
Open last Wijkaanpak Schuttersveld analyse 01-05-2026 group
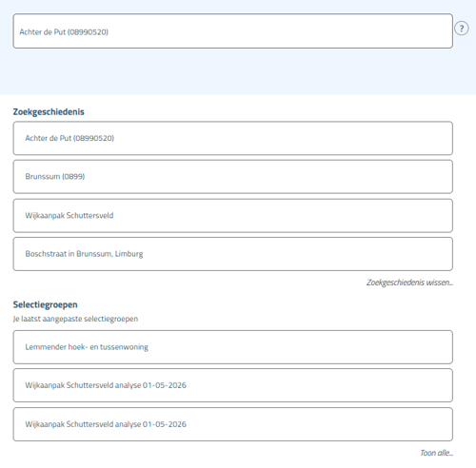click(x=232, y=424)
